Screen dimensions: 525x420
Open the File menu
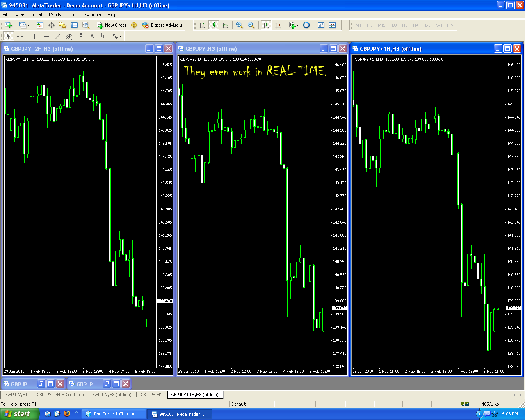(x=6, y=14)
